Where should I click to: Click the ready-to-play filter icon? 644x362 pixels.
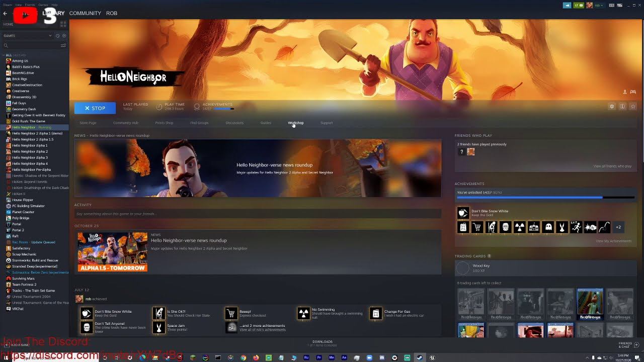click(x=64, y=36)
